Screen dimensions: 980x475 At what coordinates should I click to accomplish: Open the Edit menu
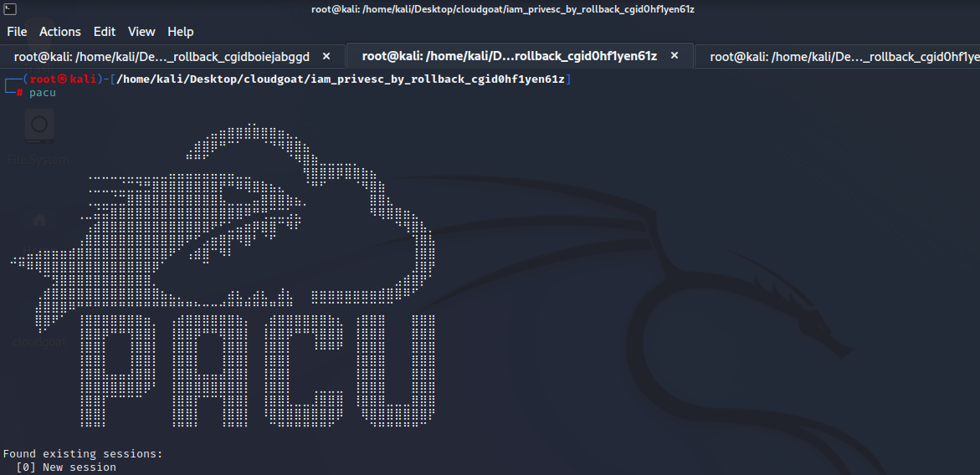(105, 31)
